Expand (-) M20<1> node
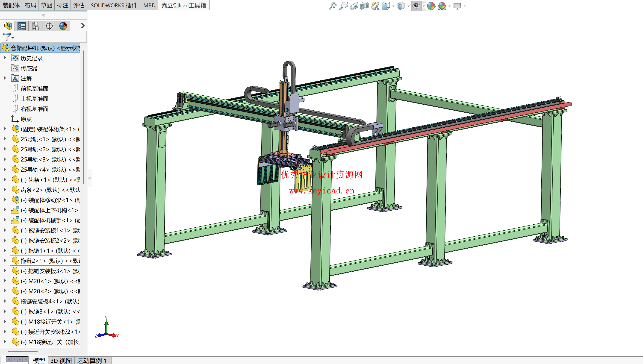The height and width of the screenshot is (364, 643). pyautogui.click(x=5, y=281)
